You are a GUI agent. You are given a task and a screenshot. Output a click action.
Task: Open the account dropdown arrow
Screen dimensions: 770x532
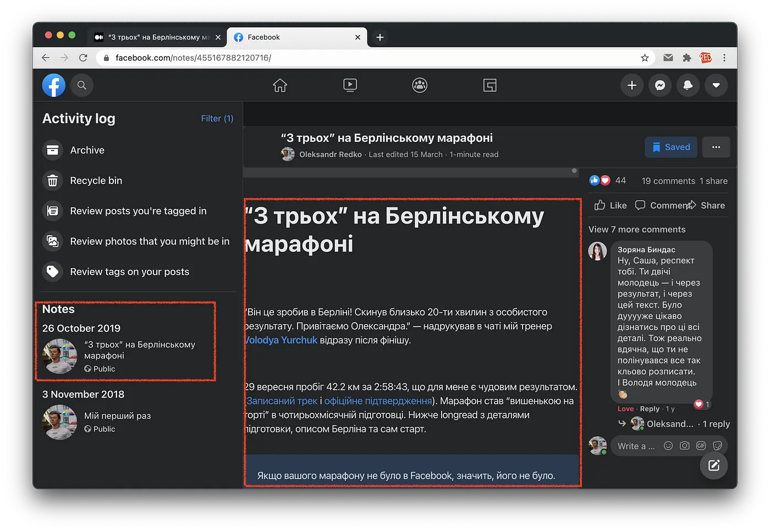click(716, 85)
